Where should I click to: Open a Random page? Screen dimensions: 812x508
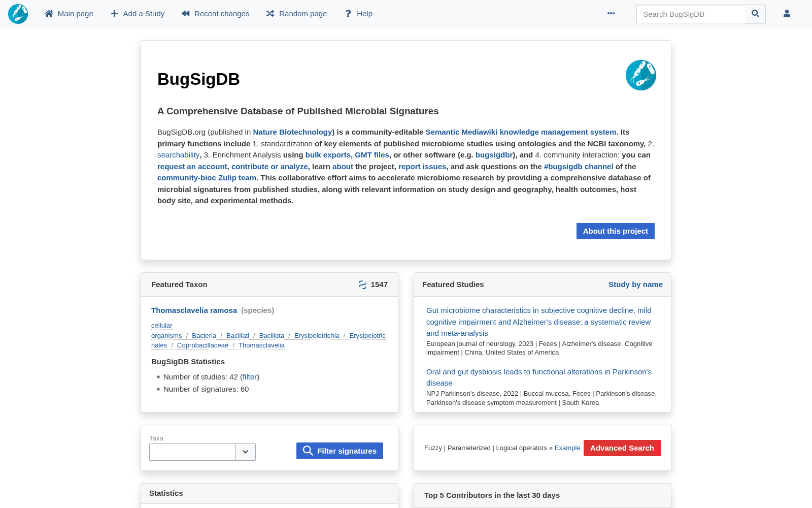[x=296, y=14]
